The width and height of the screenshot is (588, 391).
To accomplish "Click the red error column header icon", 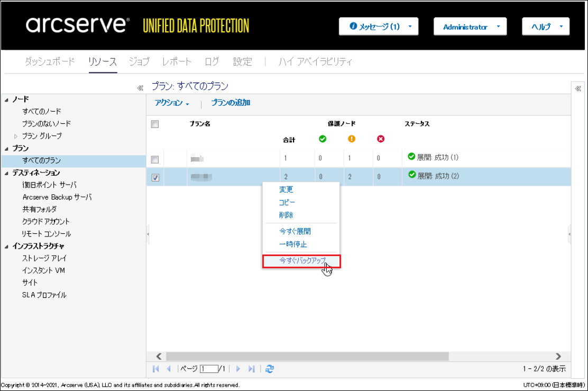I will [381, 139].
